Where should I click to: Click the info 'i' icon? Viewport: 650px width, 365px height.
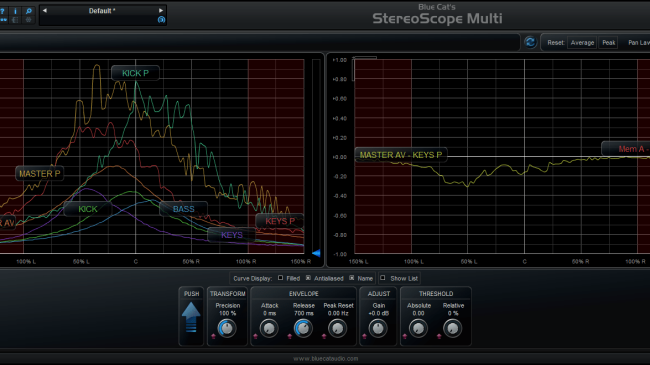15,11
